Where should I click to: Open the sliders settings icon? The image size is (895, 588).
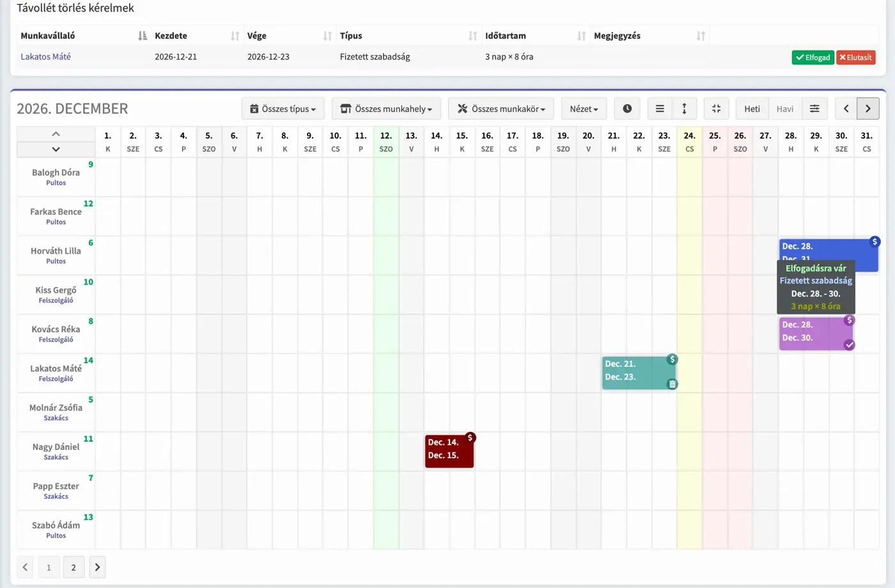point(814,109)
